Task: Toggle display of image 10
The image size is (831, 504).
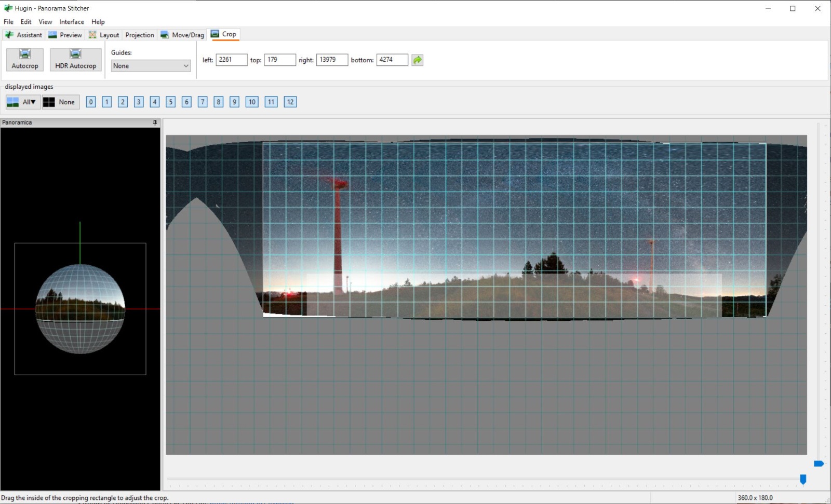Action: point(252,102)
